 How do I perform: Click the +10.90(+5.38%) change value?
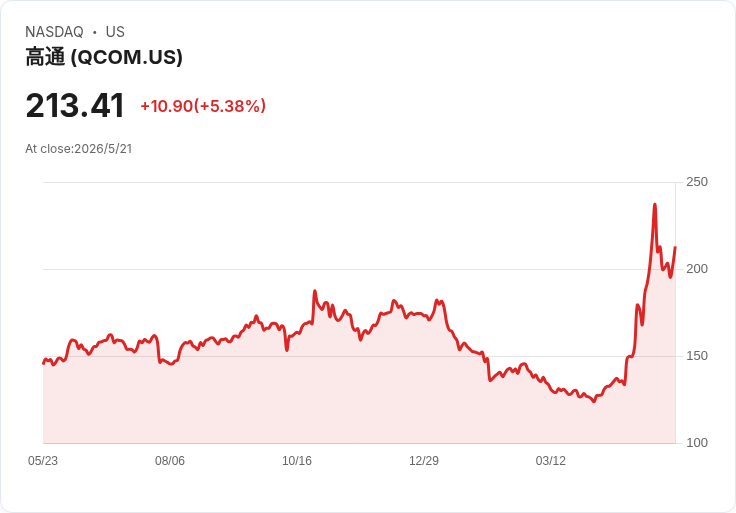pyautogui.click(x=203, y=106)
